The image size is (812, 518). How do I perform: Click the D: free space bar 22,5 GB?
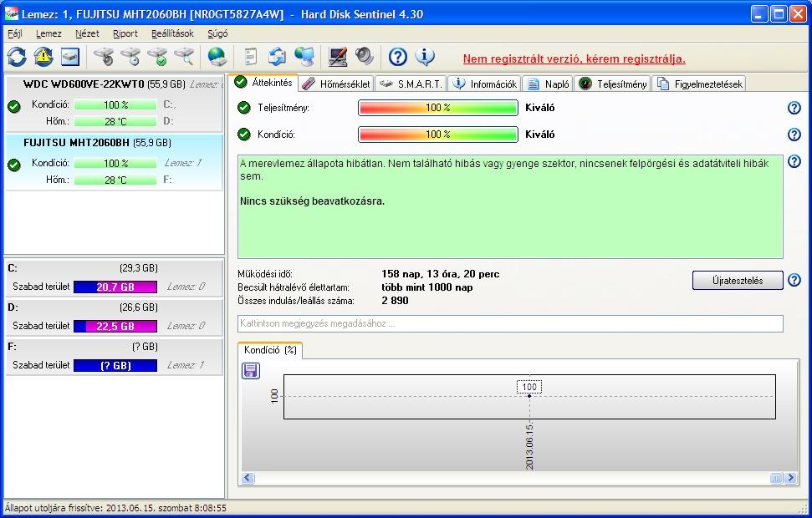tap(115, 326)
